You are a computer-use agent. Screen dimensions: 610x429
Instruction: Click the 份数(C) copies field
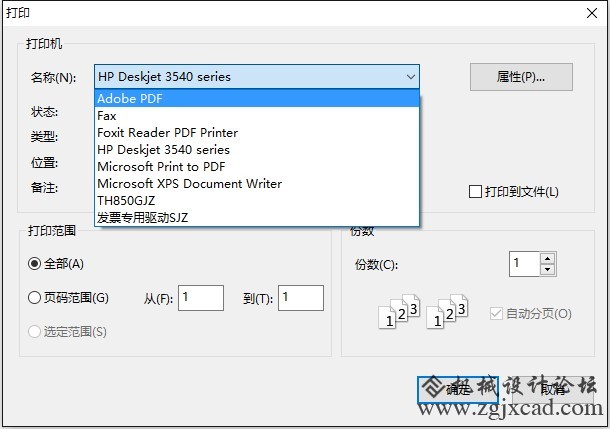(x=524, y=264)
